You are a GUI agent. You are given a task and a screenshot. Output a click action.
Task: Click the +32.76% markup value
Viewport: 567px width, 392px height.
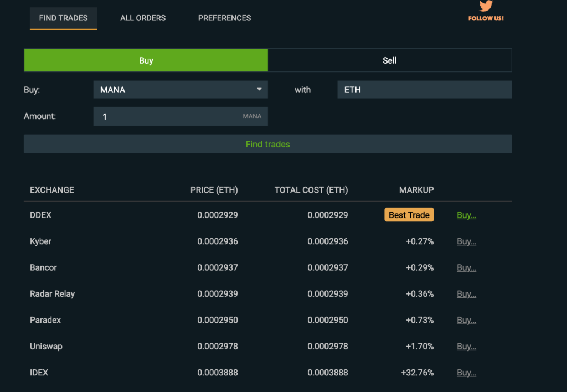417,373
